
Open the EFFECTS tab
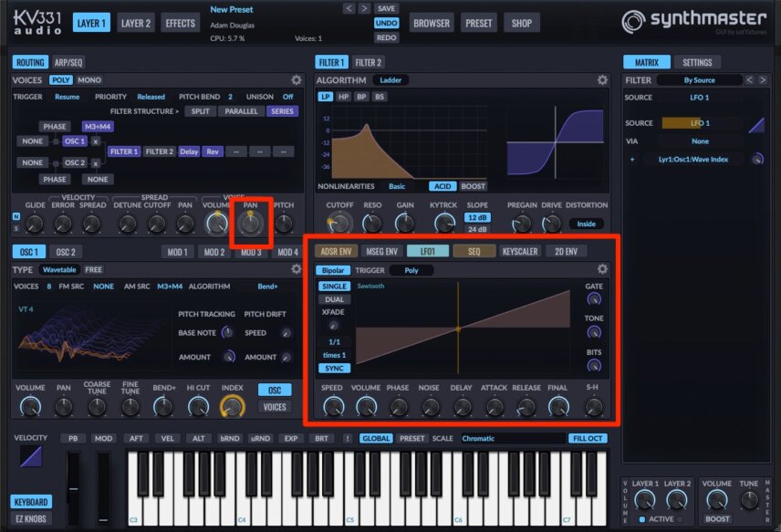point(181,23)
